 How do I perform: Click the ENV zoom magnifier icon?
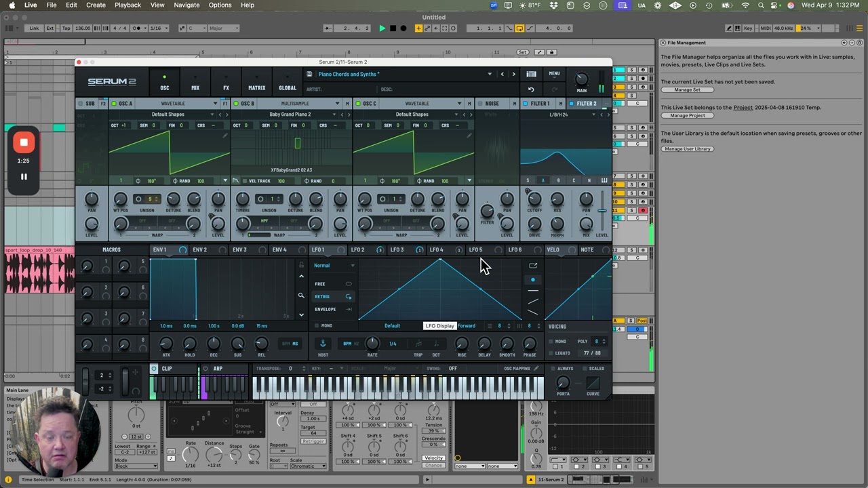coord(301,296)
